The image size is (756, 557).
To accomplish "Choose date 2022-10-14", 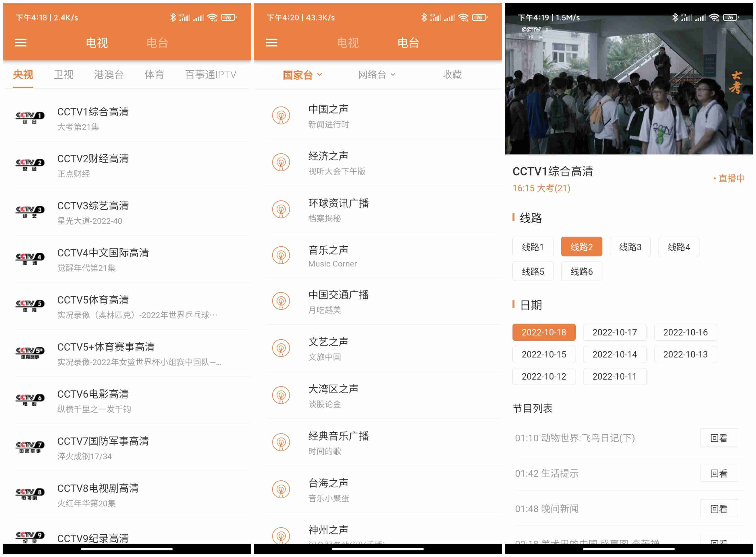I will click(x=615, y=354).
